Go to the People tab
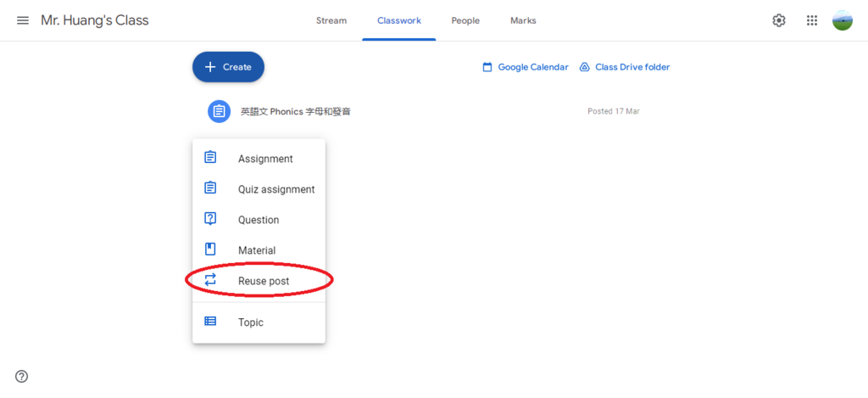 click(465, 21)
